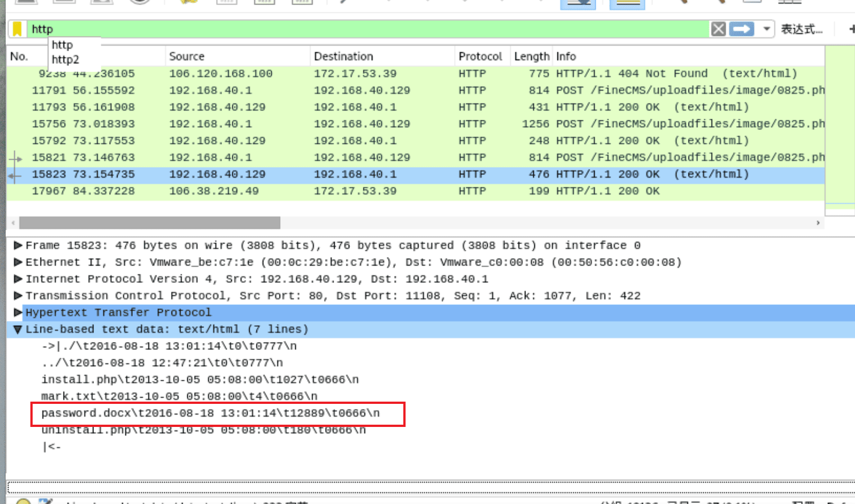Select the |<- end marker line

[51, 447]
